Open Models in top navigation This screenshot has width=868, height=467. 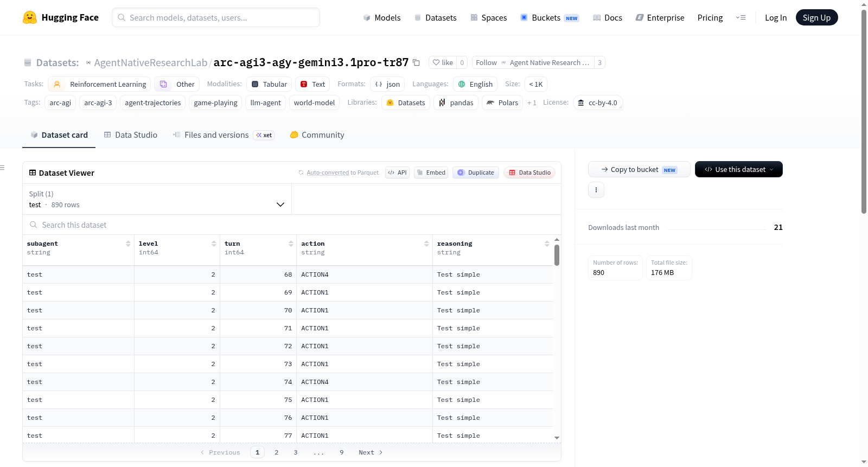pyautogui.click(x=382, y=17)
